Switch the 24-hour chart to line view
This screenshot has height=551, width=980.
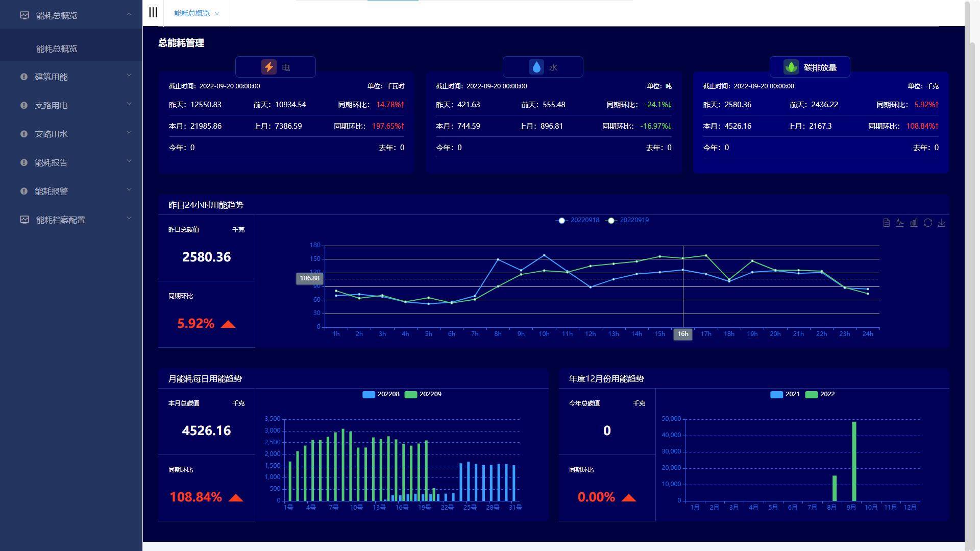coord(900,223)
